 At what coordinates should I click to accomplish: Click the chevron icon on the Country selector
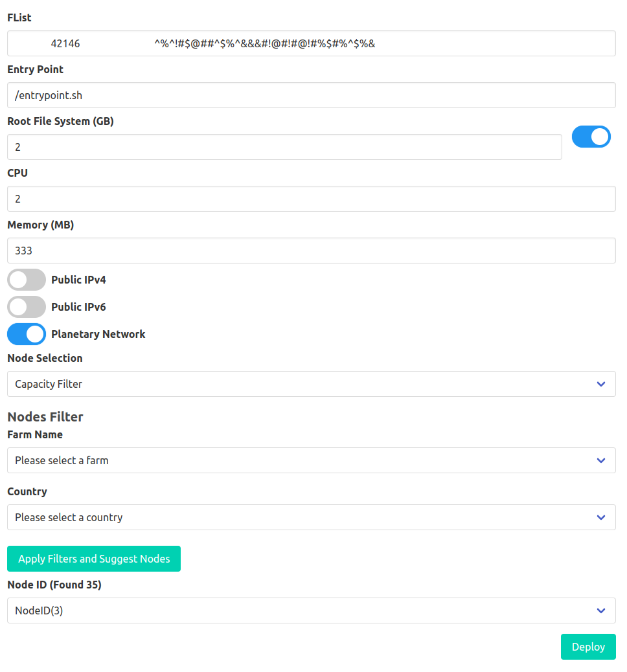tap(600, 517)
